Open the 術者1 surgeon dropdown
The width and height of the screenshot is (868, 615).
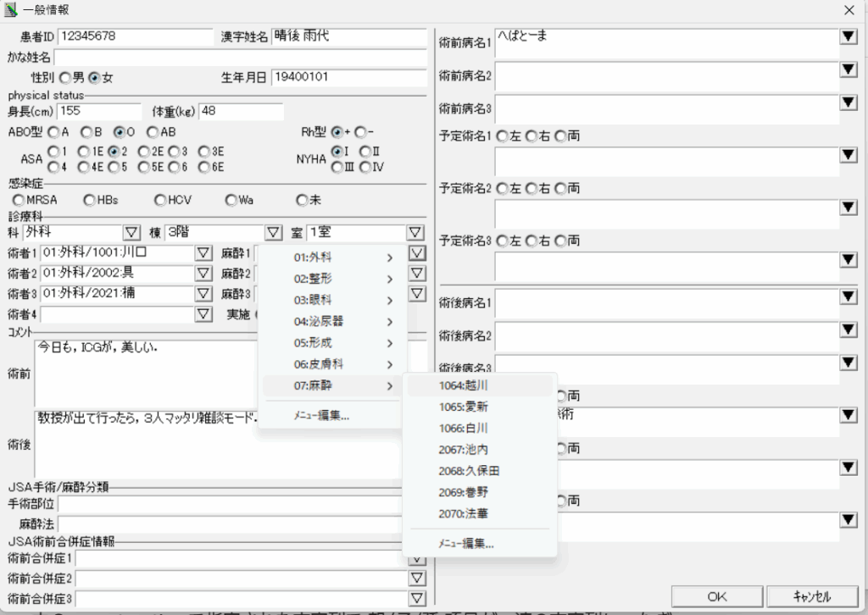[x=203, y=252]
